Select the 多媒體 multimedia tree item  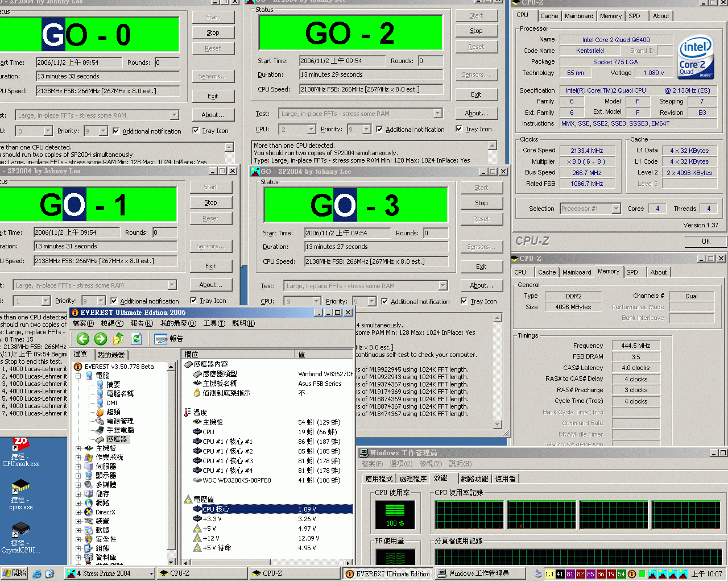[106, 485]
